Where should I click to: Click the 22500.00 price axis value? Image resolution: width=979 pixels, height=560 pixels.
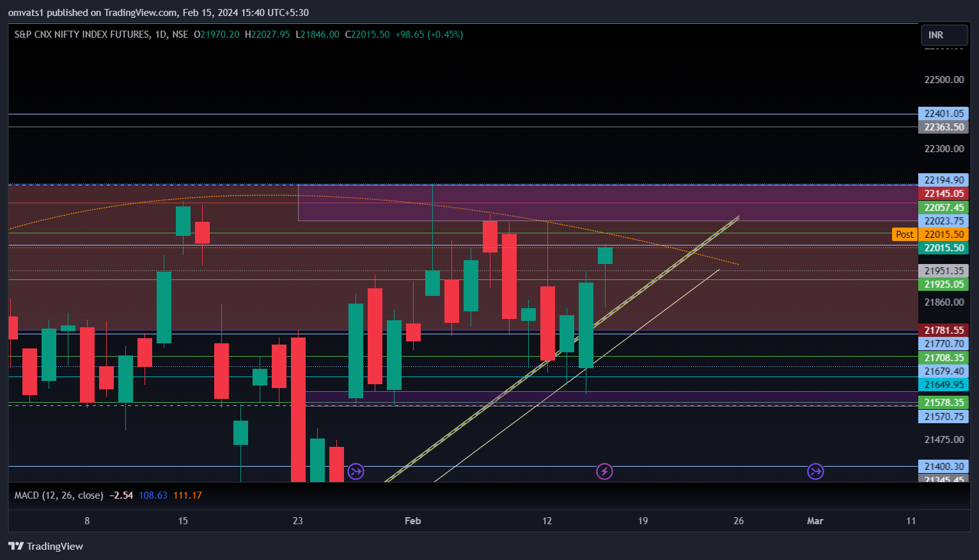click(x=944, y=80)
